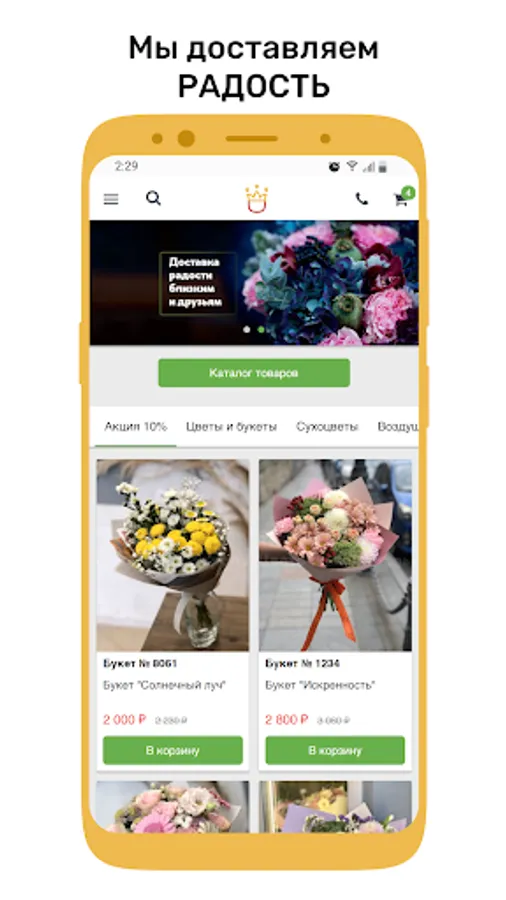Open the Сухоцветы tab
The image size is (506, 900).
[327, 426]
